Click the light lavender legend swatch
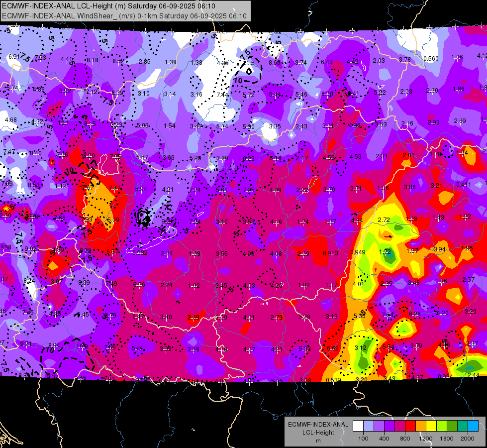 click(x=368, y=426)
